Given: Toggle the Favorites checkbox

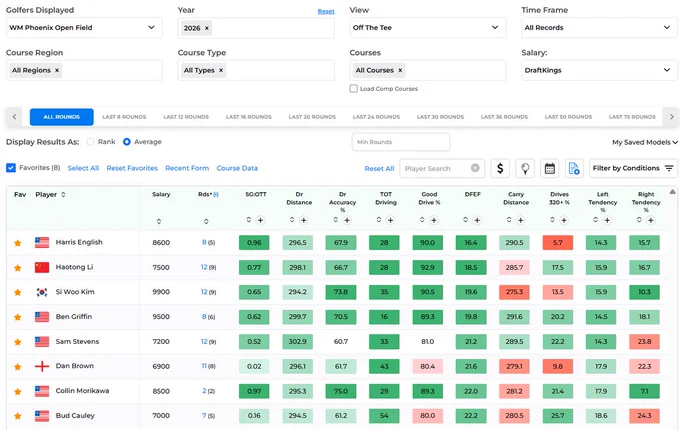Looking at the screenshot, I should [11, 168].
